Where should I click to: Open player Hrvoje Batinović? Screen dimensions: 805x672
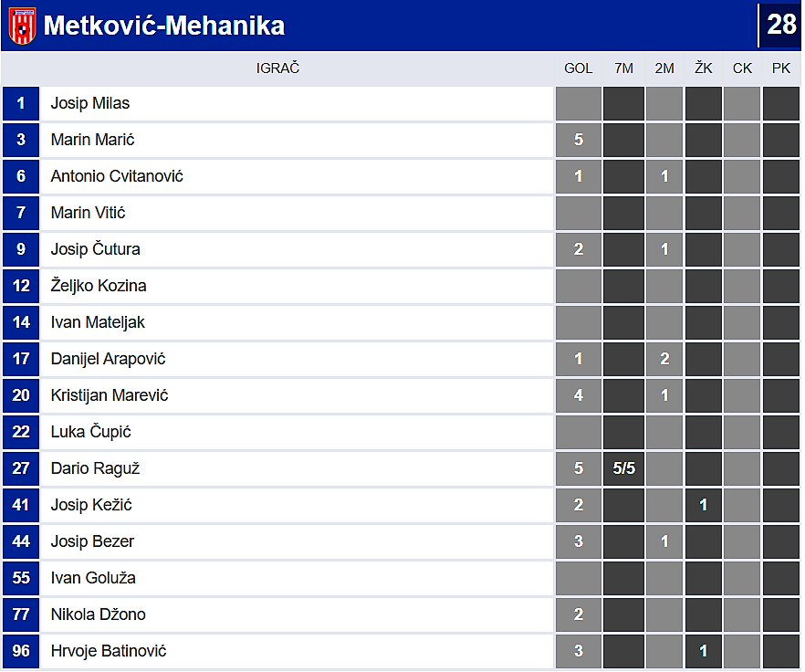pos(109,651)
